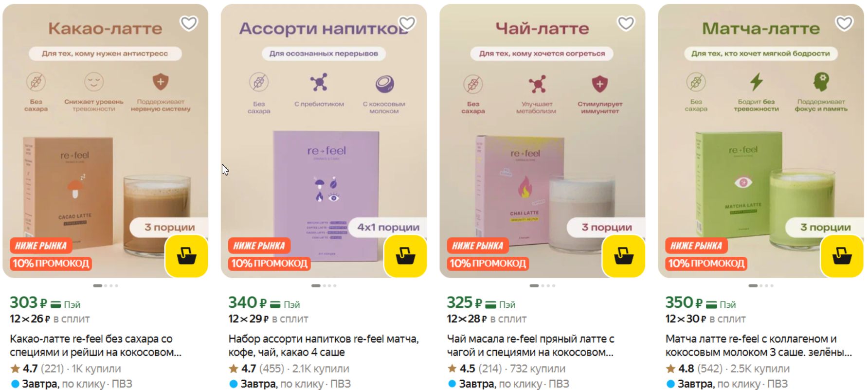Click the 4.8 rating star for Матча латте
Viewport: 868px width, 390px height.
[x=670, y=369]
